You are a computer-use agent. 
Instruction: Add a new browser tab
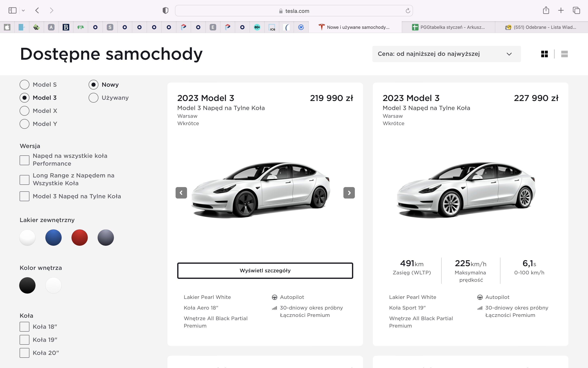(x=561, y=10)
